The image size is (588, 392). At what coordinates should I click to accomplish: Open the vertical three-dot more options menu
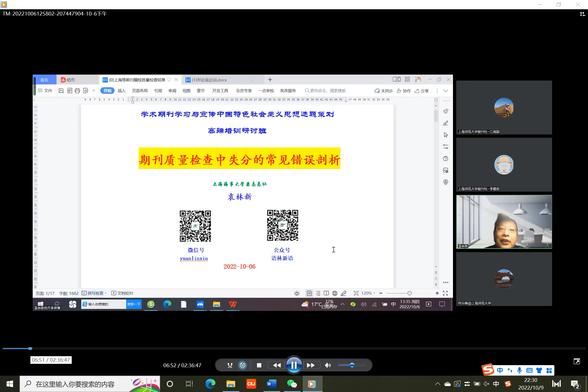pos(437,91)
